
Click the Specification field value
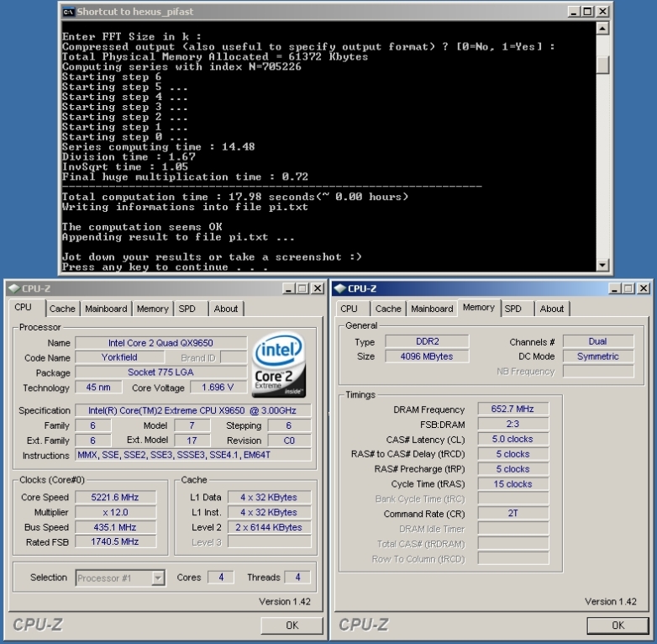pos(192,410)
